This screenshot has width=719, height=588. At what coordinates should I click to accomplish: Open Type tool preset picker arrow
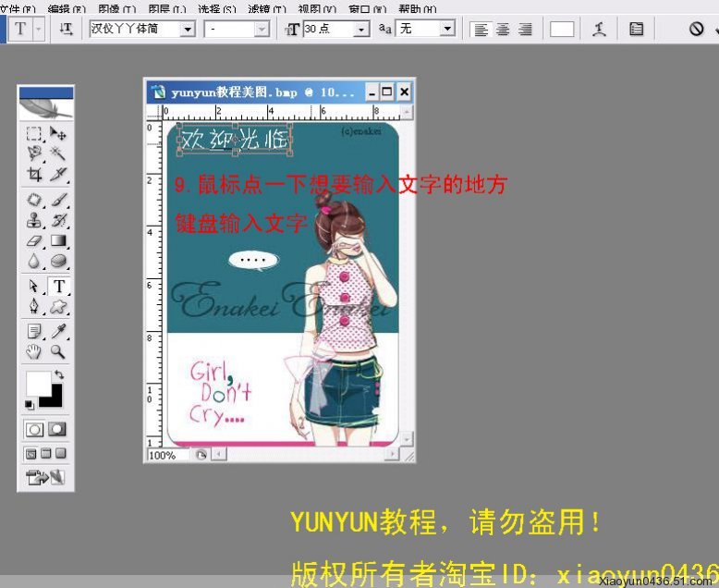39,30
